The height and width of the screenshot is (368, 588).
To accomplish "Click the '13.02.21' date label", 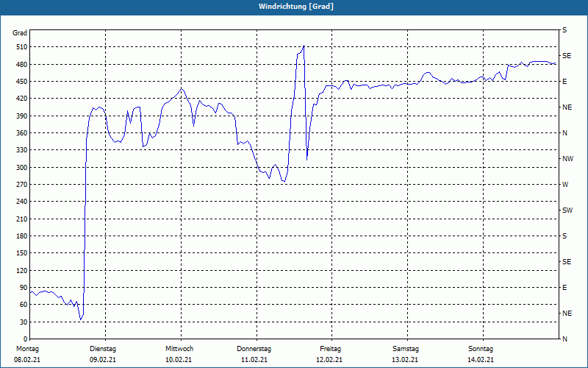I will click(405, 360).
